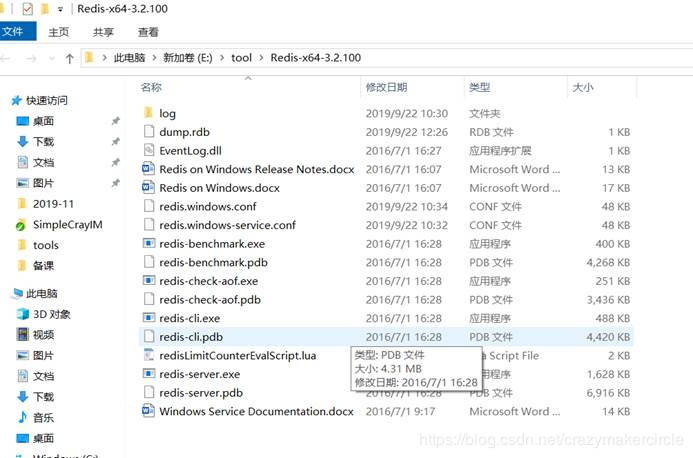Select the Windows Service Documentation.docx file name
The image size is (693, 458).
coord(256,412)
